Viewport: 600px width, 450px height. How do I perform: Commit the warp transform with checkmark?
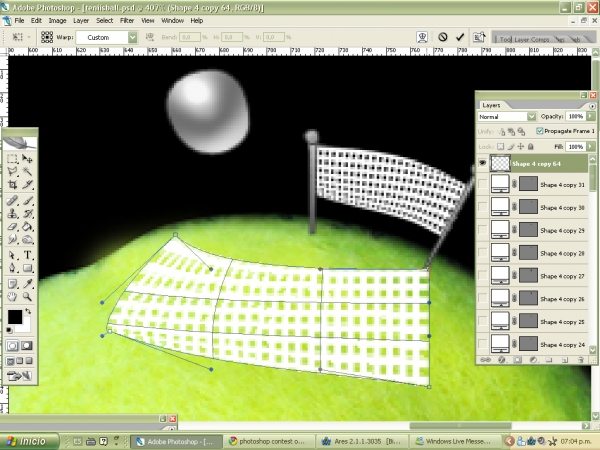(460, 37)
